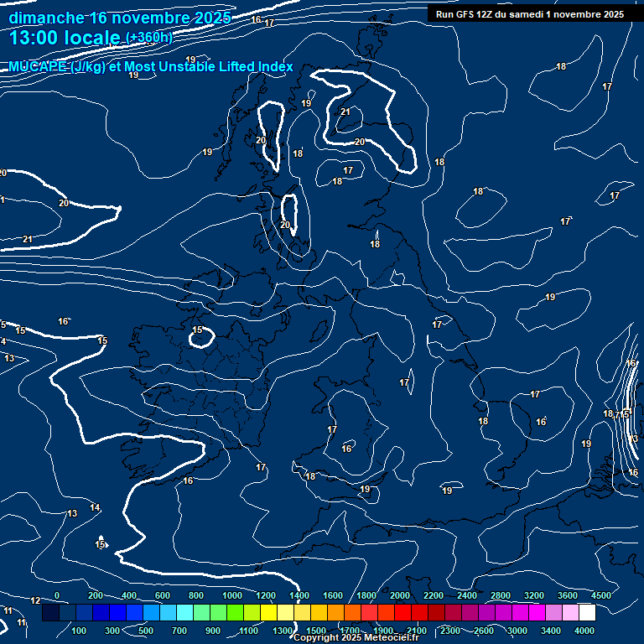Click the legend label '4500'
This screenshot has width=644, height=644.
pyautogui.click(x=601, y=595)
